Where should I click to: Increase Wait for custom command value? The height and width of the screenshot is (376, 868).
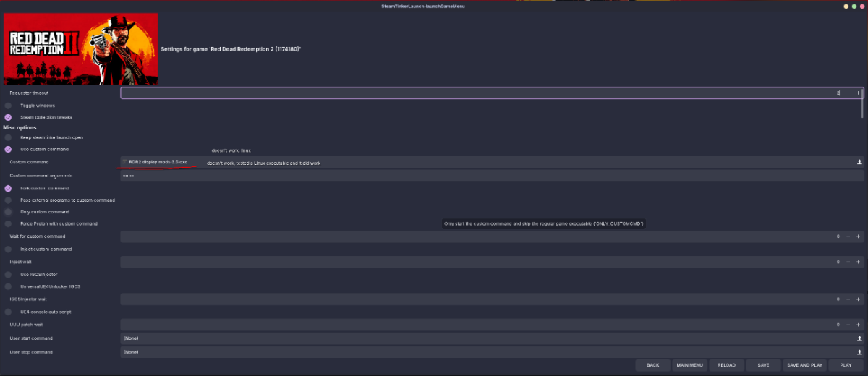tap(859, 236)
